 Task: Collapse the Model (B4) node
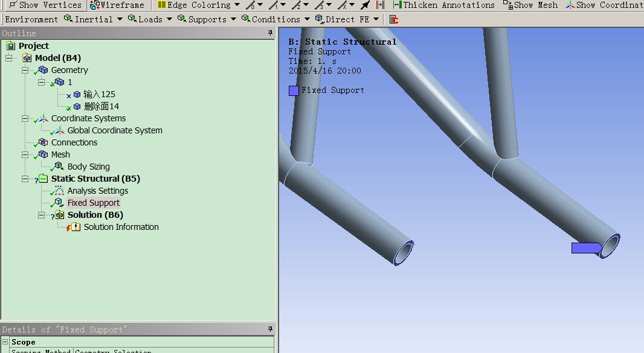click(x=8, y=58)
